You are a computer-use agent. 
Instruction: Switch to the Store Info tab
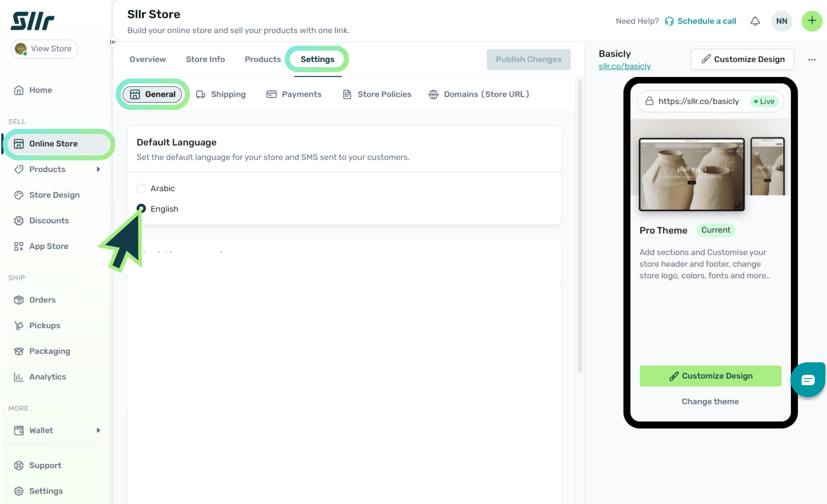(x=205, y=59)
